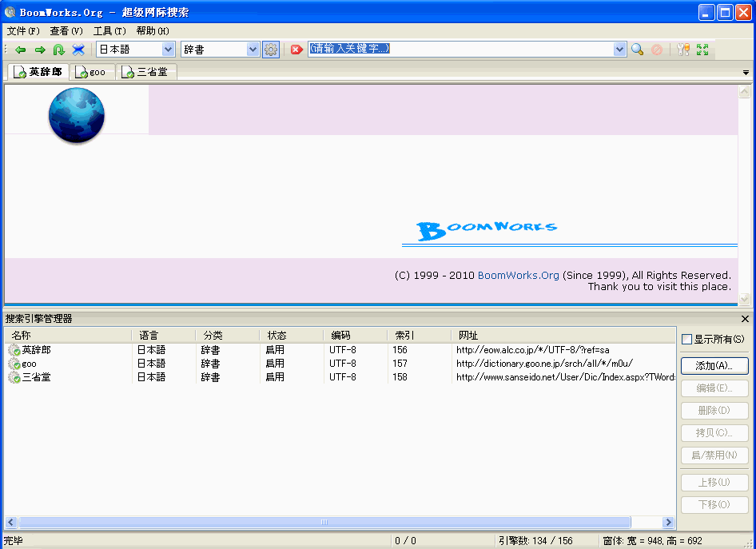Select the goo row name
The width and height of the screenshot is (756, 549).
click(x=29, y=364)
